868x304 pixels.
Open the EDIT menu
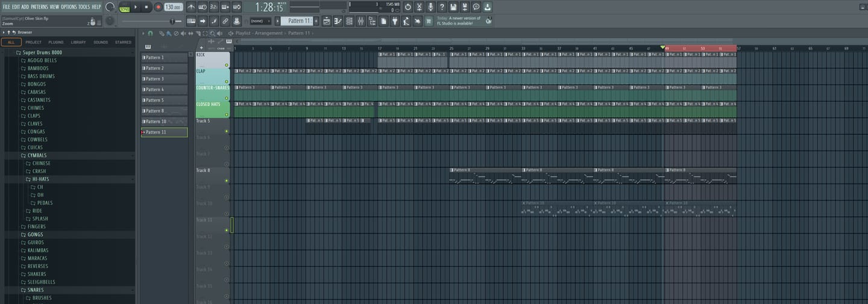click(x=16, y=7)
